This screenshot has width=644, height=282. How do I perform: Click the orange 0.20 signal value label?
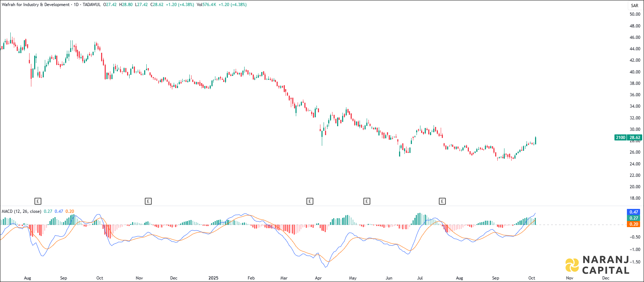point(634,224)
